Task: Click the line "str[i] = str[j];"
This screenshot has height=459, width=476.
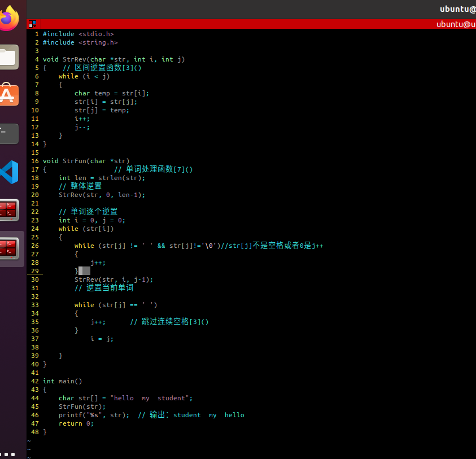Action: point(106,102)
